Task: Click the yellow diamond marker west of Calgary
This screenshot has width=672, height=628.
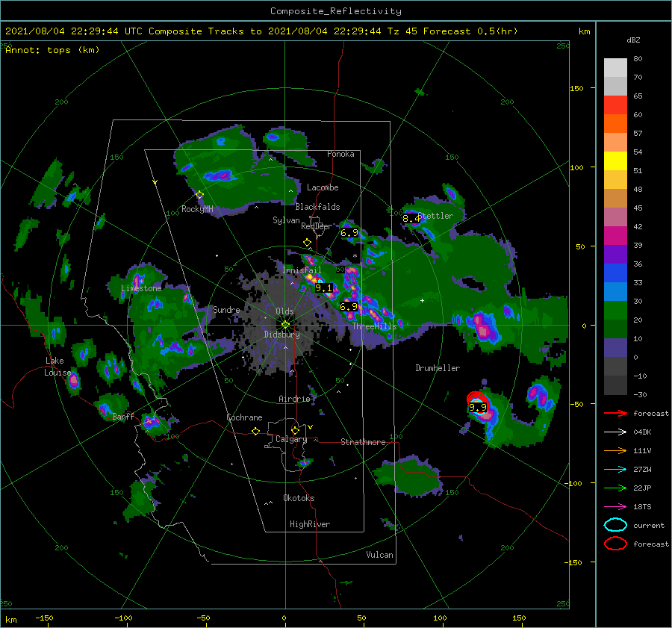Action: (x=255, y=431)
